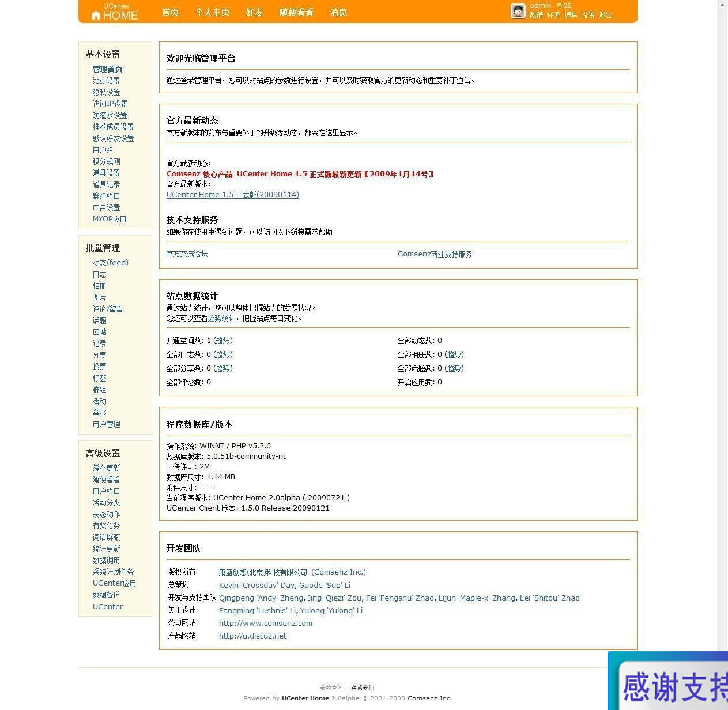
Task: Open 道具记录 in the sidebar
Action: pyautogui.click(x=106, y=184)
